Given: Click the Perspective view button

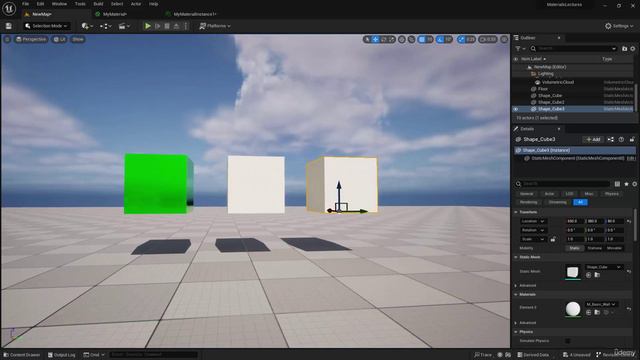Looking at the screenshot, I should point(31,40).
